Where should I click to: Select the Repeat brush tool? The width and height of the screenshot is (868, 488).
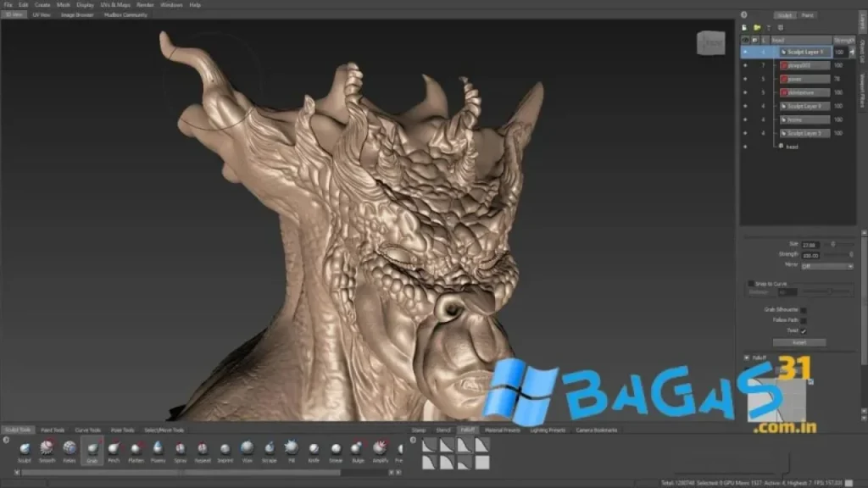point(203,451)
